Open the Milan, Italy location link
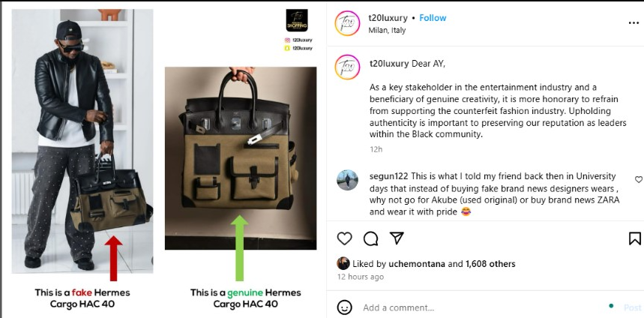 pyautogui.click(x=387, y=31)
